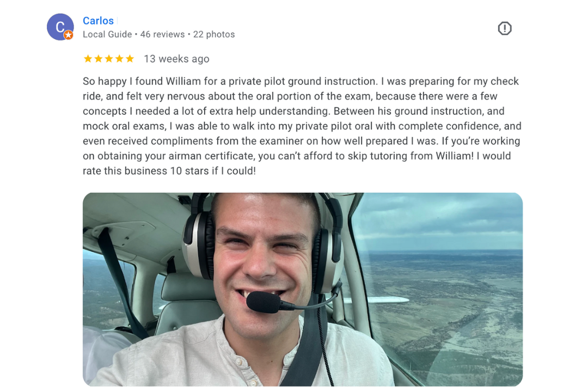Click the "13 weeks ago" timestamp
The width and height of the screenshot is (582, 392).
[177, 59]
